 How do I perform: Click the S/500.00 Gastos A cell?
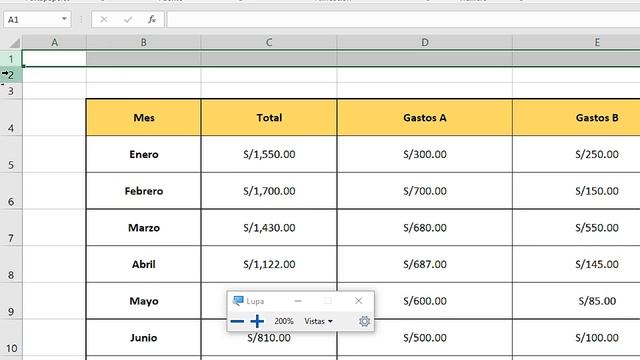pos(425,338)
